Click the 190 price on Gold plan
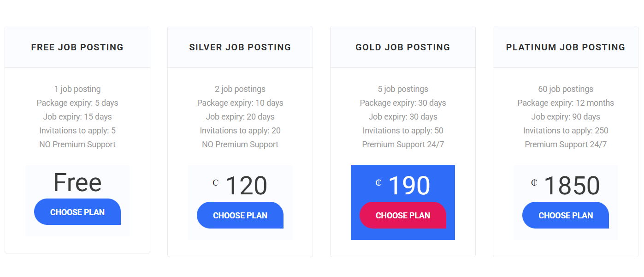644x277 pixels. point(408,184)
